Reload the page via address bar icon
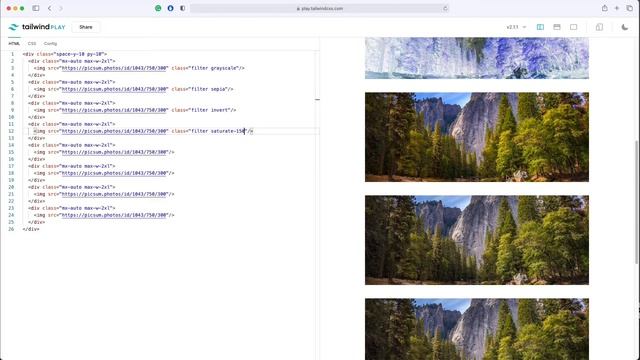 coord(445,8)
